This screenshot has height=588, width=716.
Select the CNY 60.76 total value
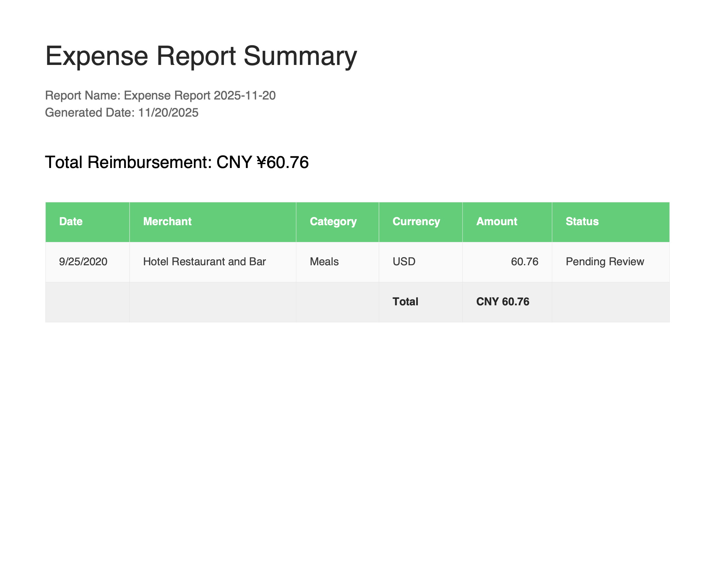[x=503, y=301]
